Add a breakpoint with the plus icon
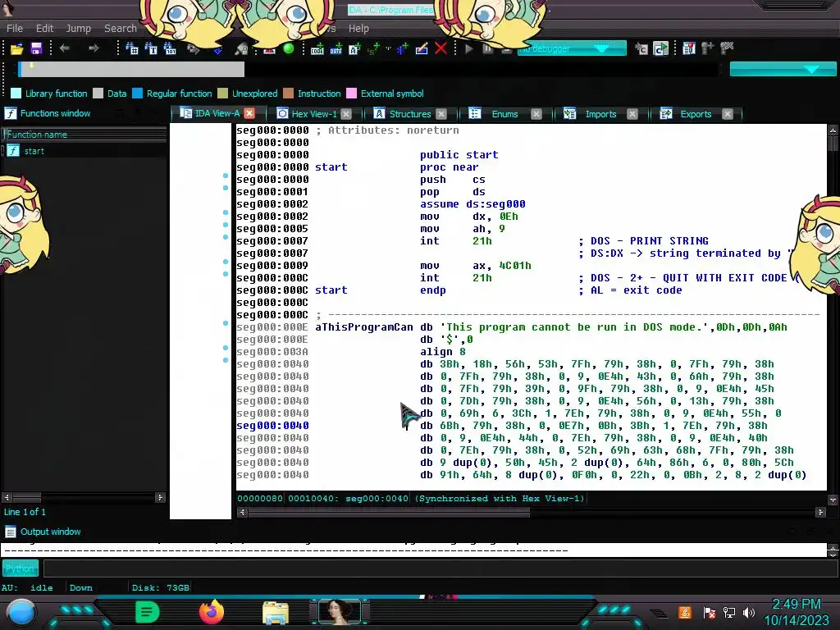840x630 pixels. point(708,48)
